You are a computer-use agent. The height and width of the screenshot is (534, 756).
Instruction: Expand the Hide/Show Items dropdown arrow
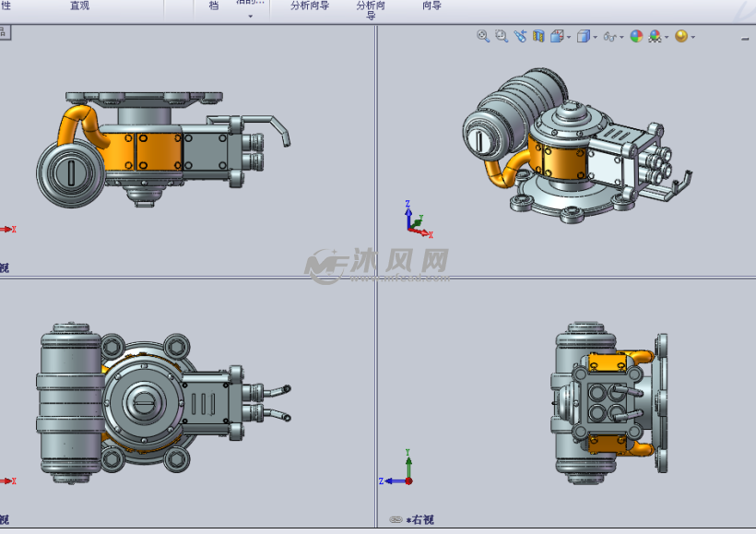(620, 37)
